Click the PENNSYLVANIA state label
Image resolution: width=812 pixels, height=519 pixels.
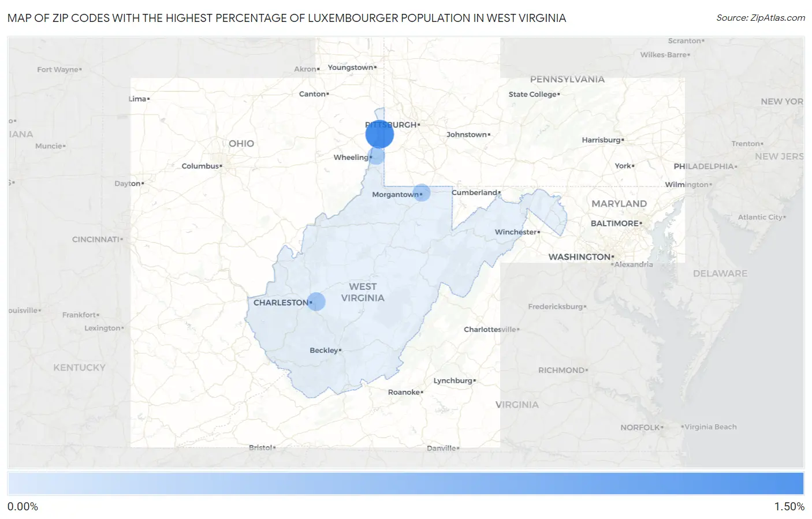(567, 80)
